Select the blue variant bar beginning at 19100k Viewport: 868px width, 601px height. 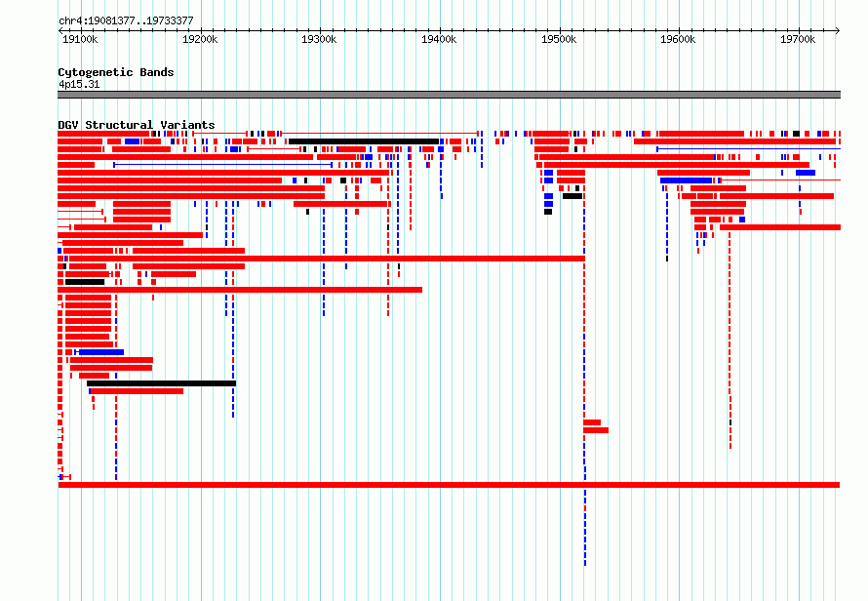click(x=99, y=352)
